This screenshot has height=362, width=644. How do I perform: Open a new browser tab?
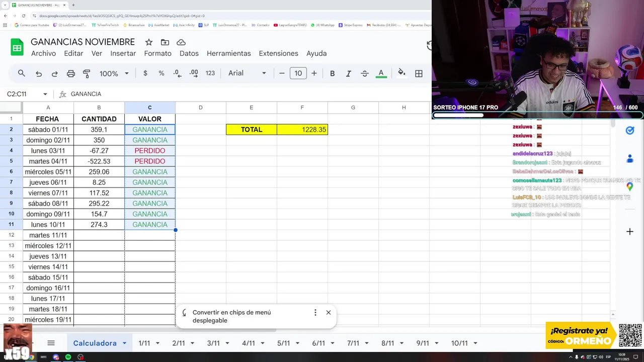[73, 5]
